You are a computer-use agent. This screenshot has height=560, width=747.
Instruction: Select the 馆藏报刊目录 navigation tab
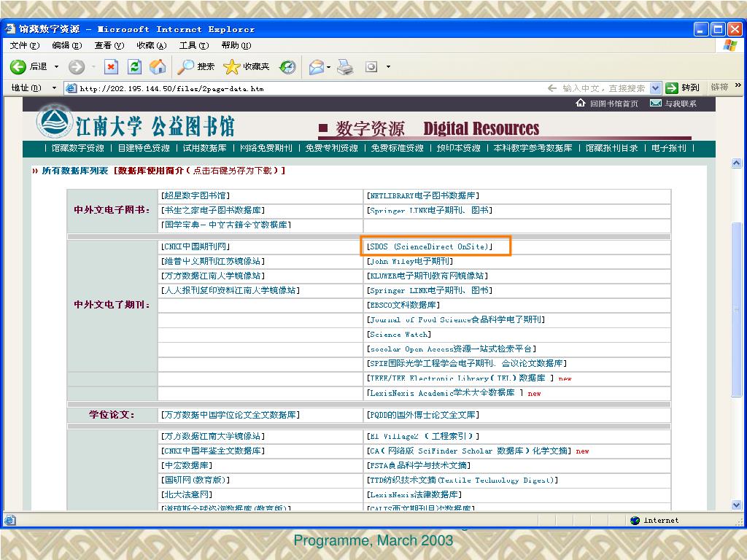[612, 148]
